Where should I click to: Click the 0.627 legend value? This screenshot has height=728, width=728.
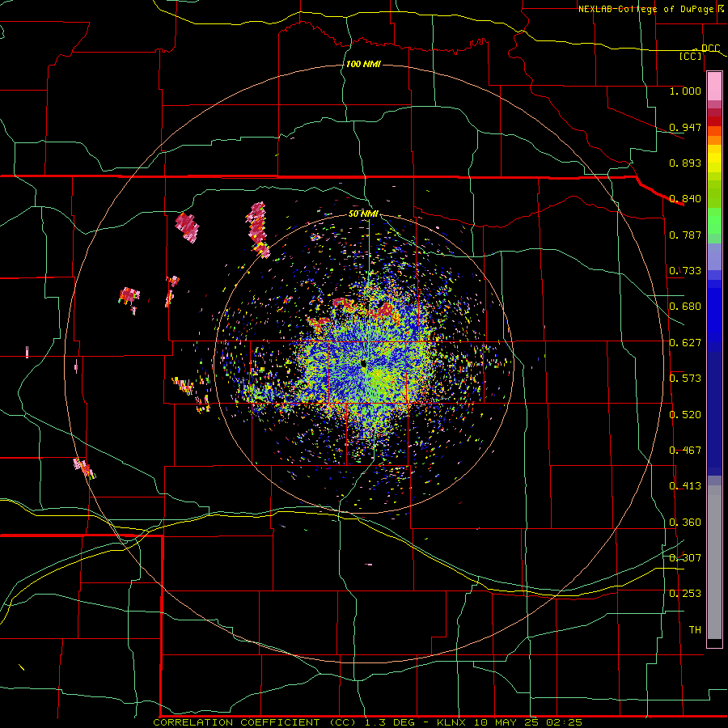tap(685, 343)
